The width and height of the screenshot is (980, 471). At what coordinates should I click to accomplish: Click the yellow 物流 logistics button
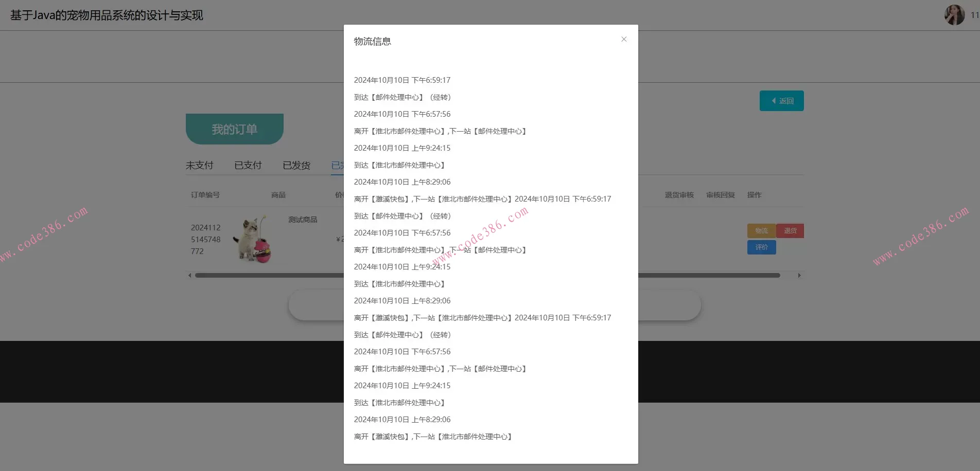click(x=761, y=230)
